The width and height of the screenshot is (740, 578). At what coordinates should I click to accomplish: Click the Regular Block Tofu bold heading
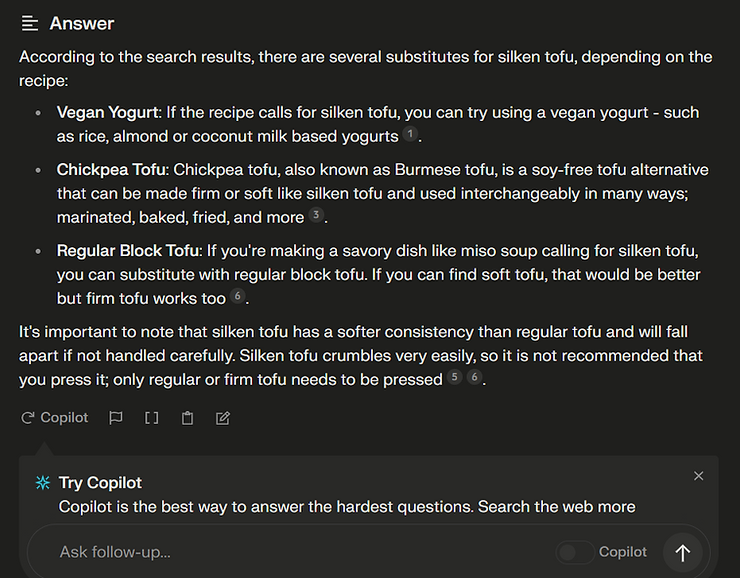pos(129,250)
